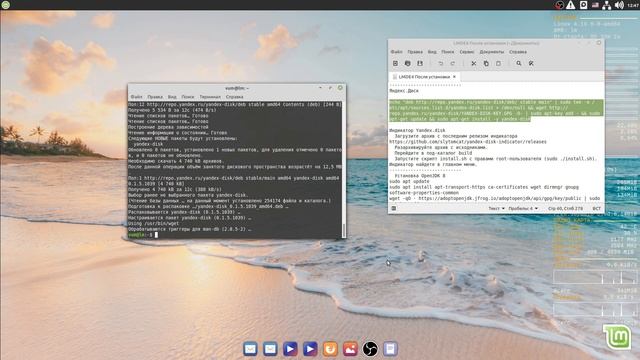Image resolution: width=640 pixels, height=360 pixels.
Task: Open the Поиск menu in the terminal window
Action: coord(188,97)
